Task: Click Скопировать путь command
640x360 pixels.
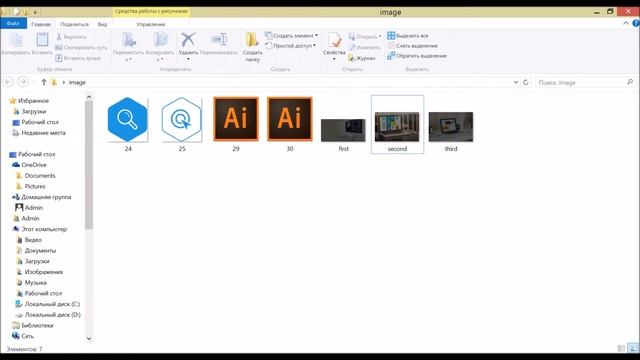Action: tap(81, 47)
